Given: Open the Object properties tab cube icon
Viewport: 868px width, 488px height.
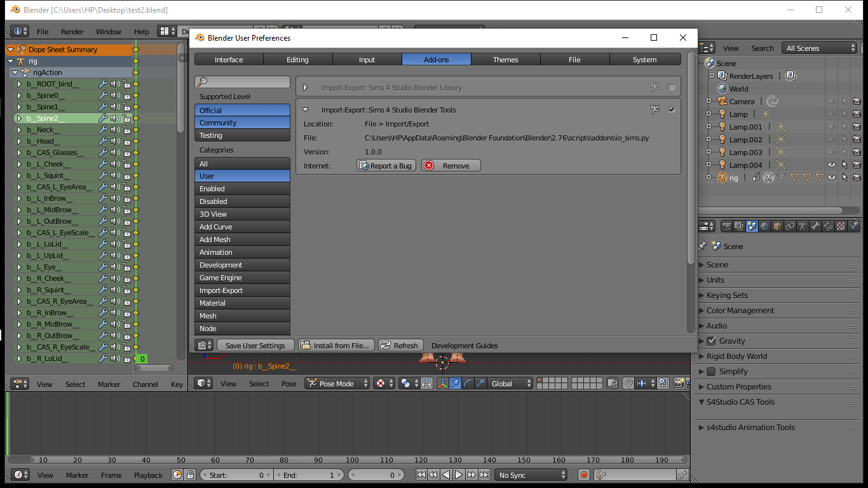Looking at the screenshot, I should (777, 226).
